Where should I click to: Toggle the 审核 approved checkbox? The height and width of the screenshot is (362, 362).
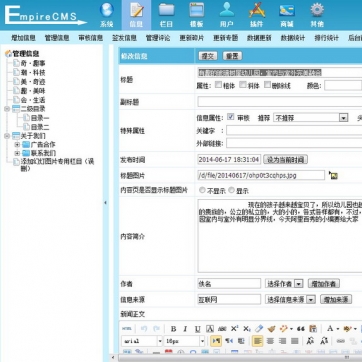(231, 117)
